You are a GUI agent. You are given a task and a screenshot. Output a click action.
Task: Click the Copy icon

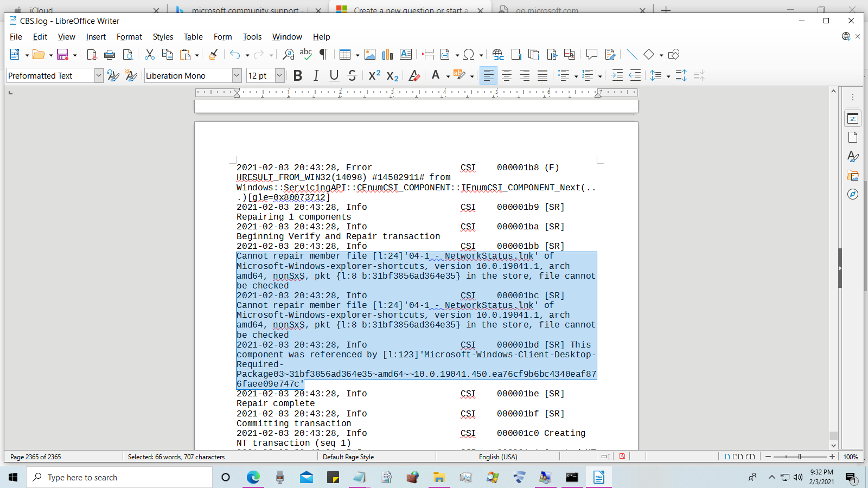(x=168, y=54)
